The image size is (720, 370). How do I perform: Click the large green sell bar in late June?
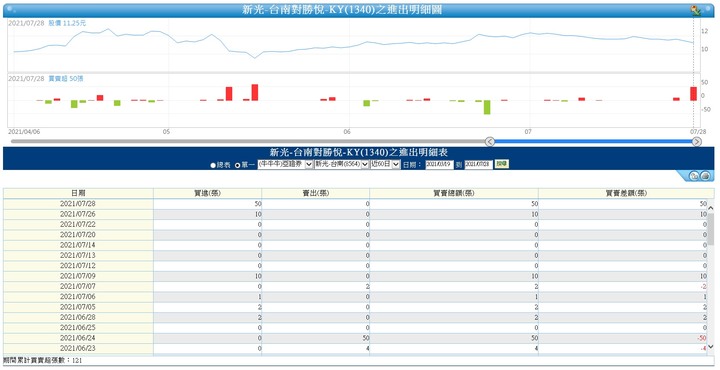click(x=487, y=107)
